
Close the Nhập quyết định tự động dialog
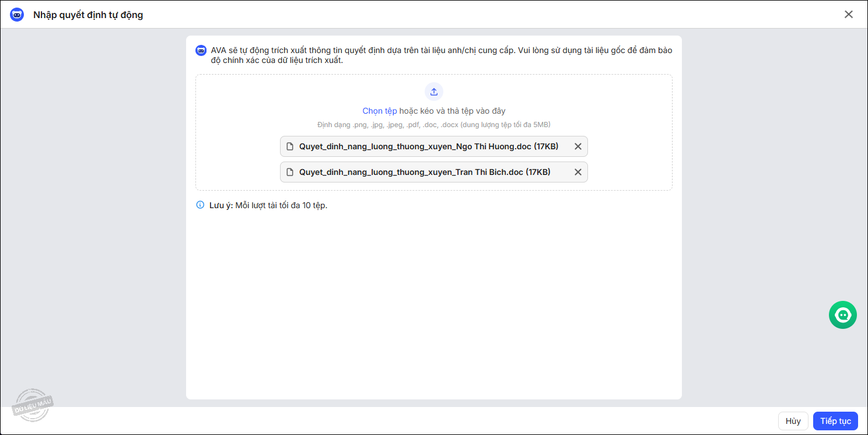click(848, 15)
